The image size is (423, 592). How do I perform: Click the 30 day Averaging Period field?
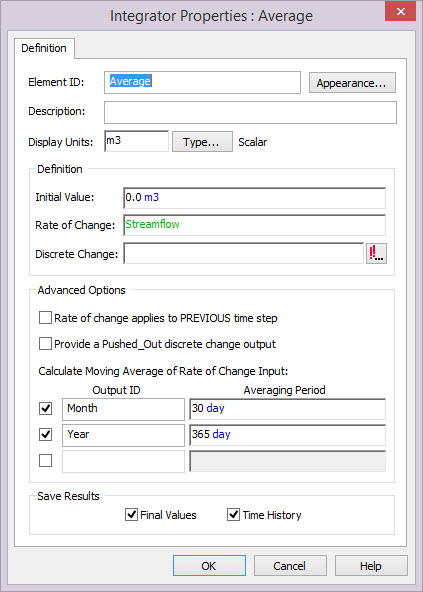[x=287, y=409]
